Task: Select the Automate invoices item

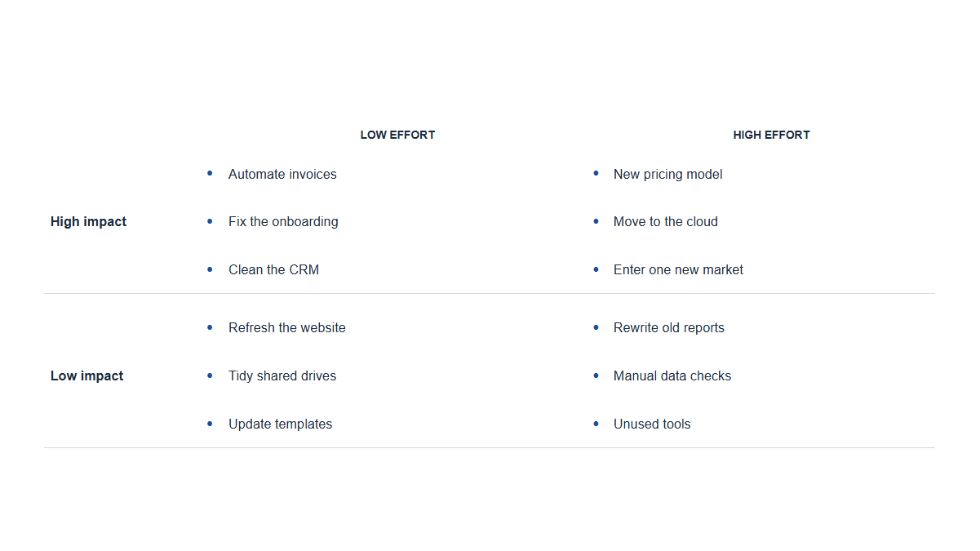Action: pos(282,174)
